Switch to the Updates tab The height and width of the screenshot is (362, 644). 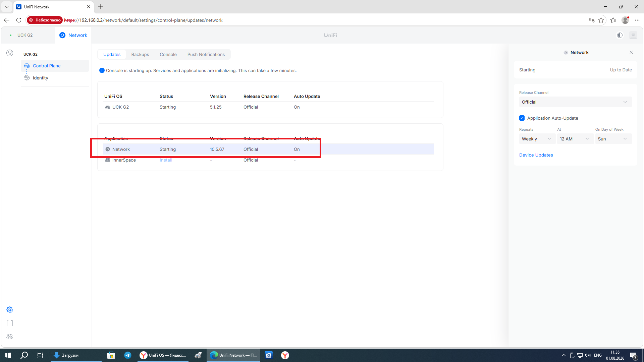click(112, 54)
